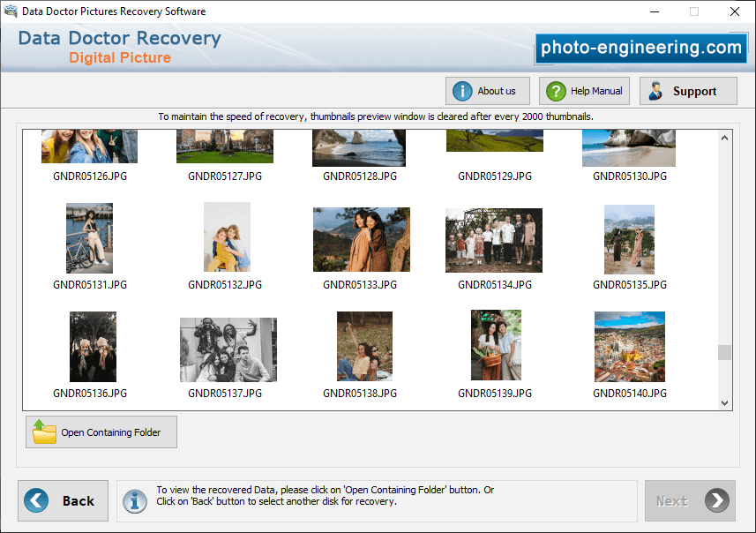
Task: Select thumbnail GNDR05126.JPG
Action: pyautogui.click(x=90, y=146)
